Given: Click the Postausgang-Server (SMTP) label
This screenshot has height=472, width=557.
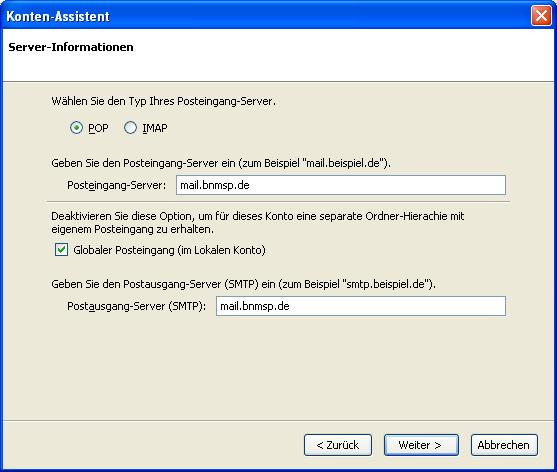Looking at the screenshot, I should coord(136,306).
